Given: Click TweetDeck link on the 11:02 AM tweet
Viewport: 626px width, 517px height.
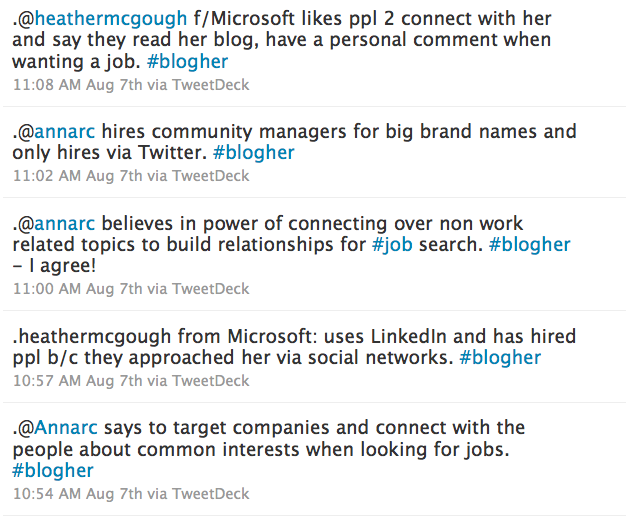Looking at the screenshot, I should (214, 175).
